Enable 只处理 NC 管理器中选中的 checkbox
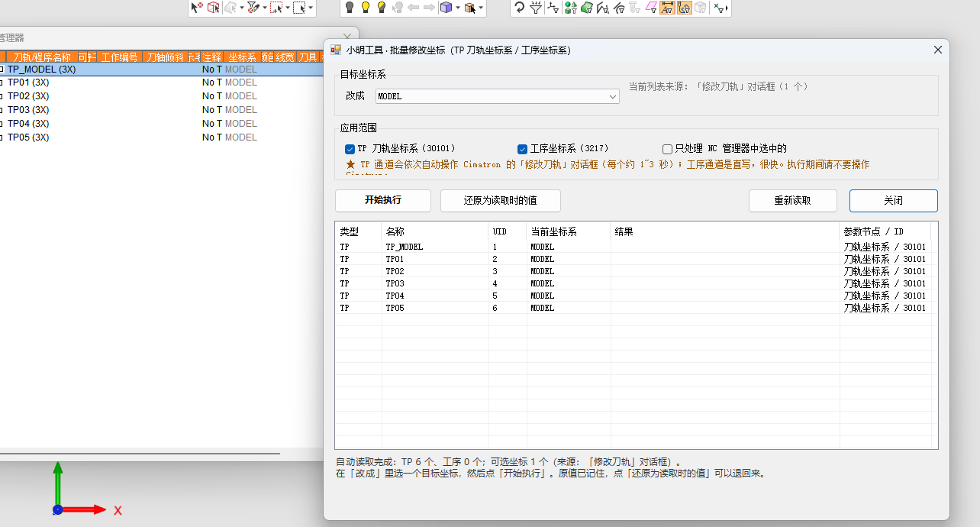The width and height of the screenshot is (980, 527). [668, 149]
